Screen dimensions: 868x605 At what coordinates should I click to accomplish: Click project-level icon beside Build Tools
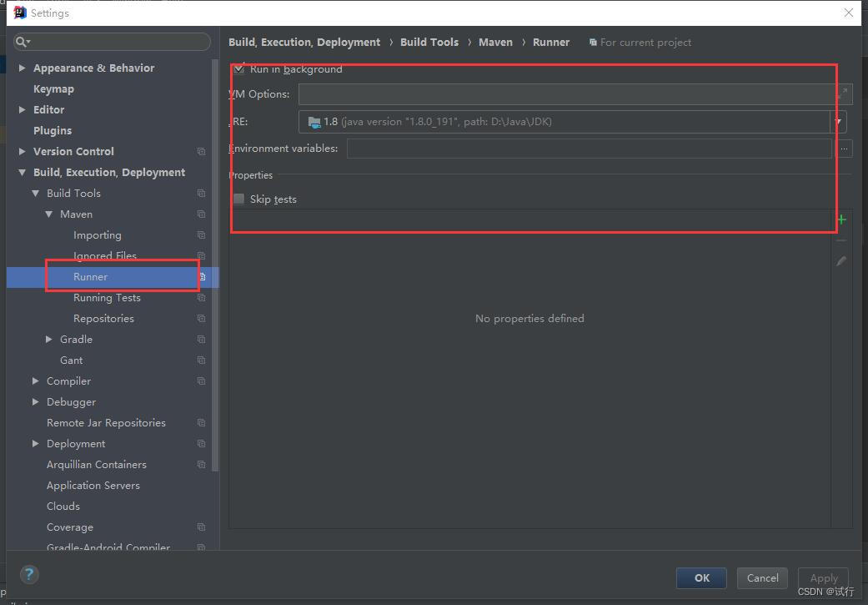click(x=202, y=194)
